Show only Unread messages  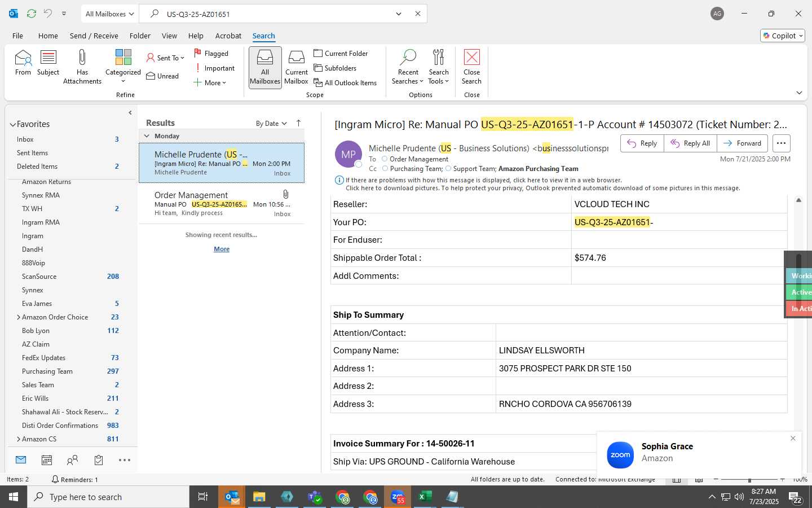pyautogui.click(x=162, y=76)
